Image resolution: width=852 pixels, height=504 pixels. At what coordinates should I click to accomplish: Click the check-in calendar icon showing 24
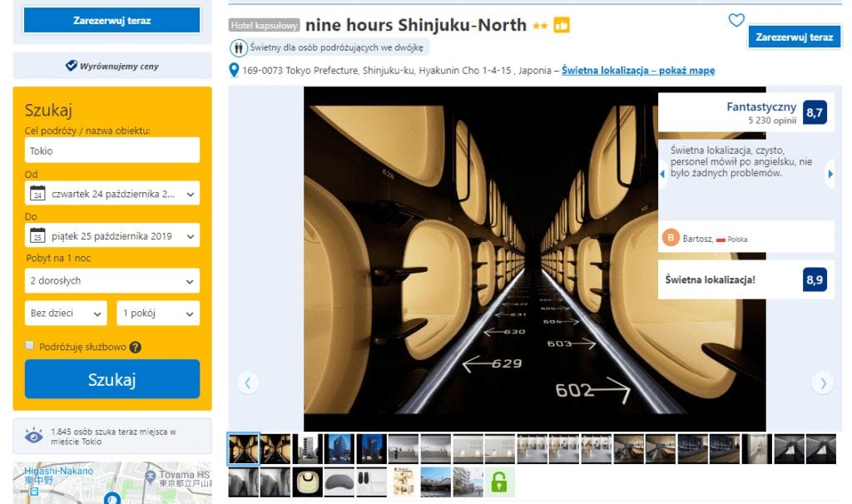coord(37,193)
